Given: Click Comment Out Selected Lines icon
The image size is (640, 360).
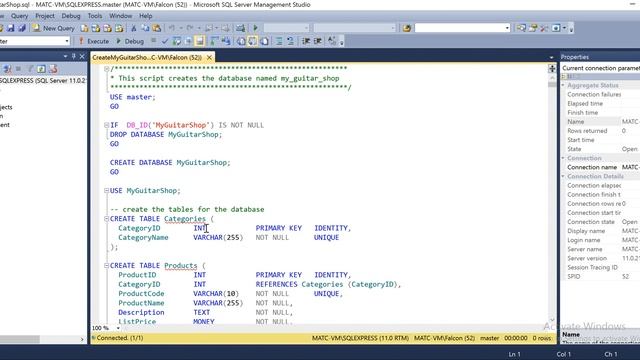Looking at the screenshot, I should click(x=279, y=41).
